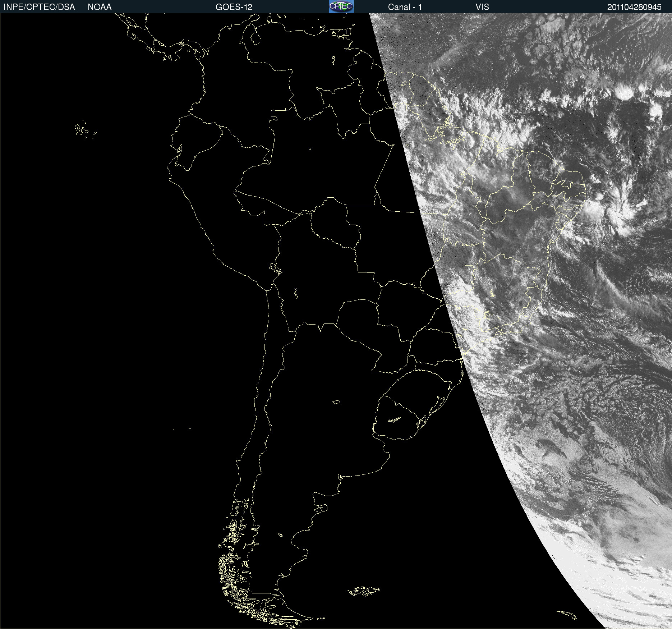This screenshot has width=672, height=629.
Task: Click the 'Canal - 1' channel label
Action: pos(405,7)
